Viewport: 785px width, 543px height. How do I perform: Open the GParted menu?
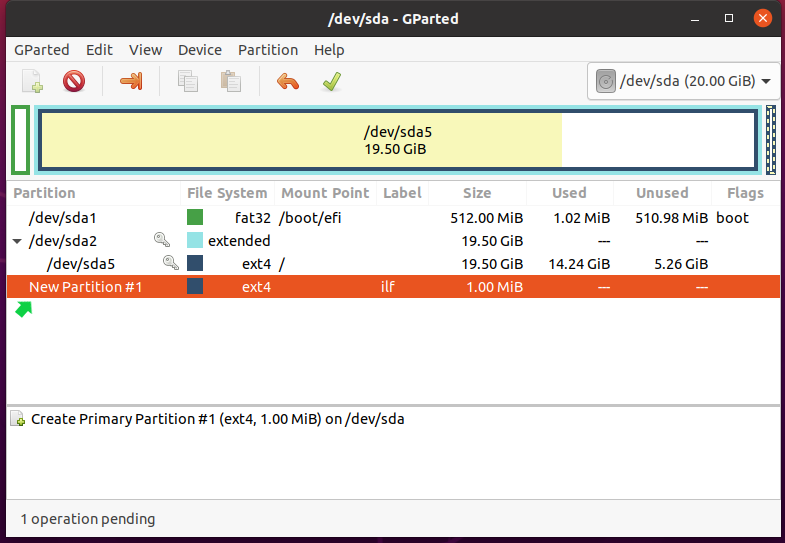[42, 50]
